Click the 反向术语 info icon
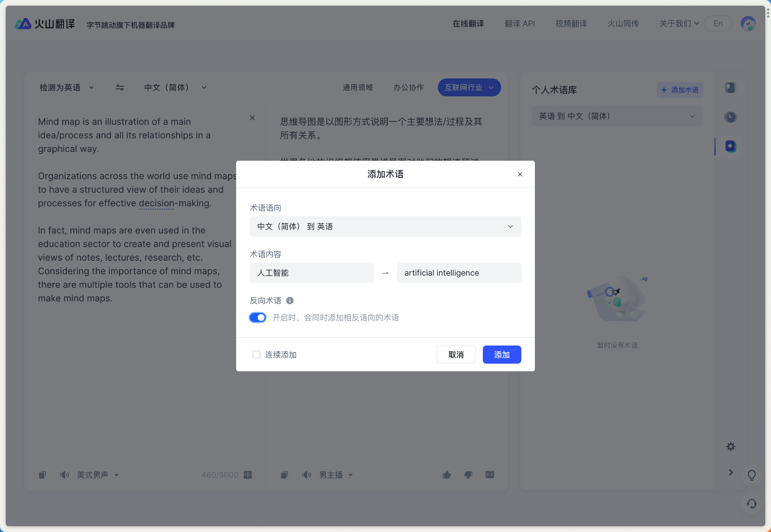This screenshot has width=771, height=532. pyautogui.click(x=290, y=301)
